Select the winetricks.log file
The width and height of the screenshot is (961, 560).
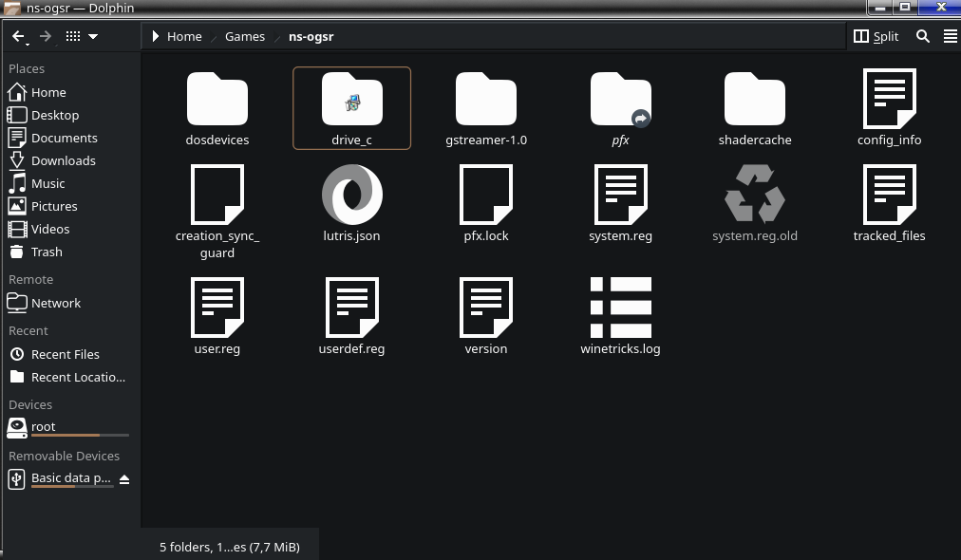click(620, 308)
